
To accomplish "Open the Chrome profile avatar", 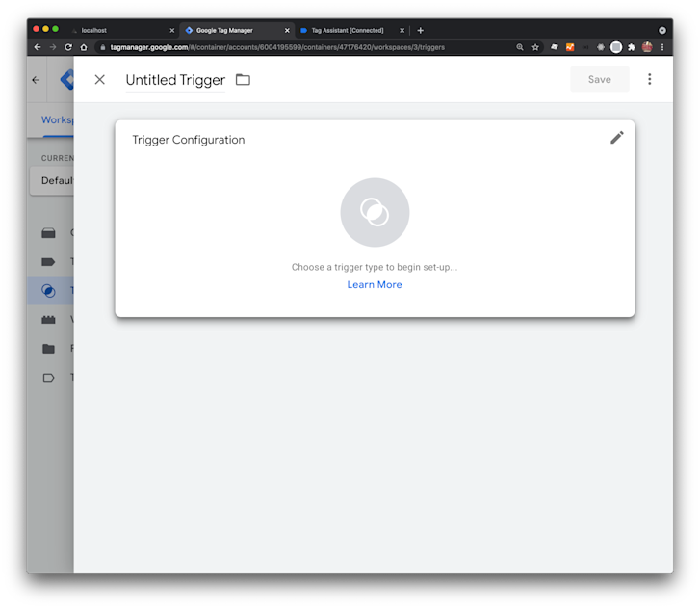I will (x=647, y=47).
